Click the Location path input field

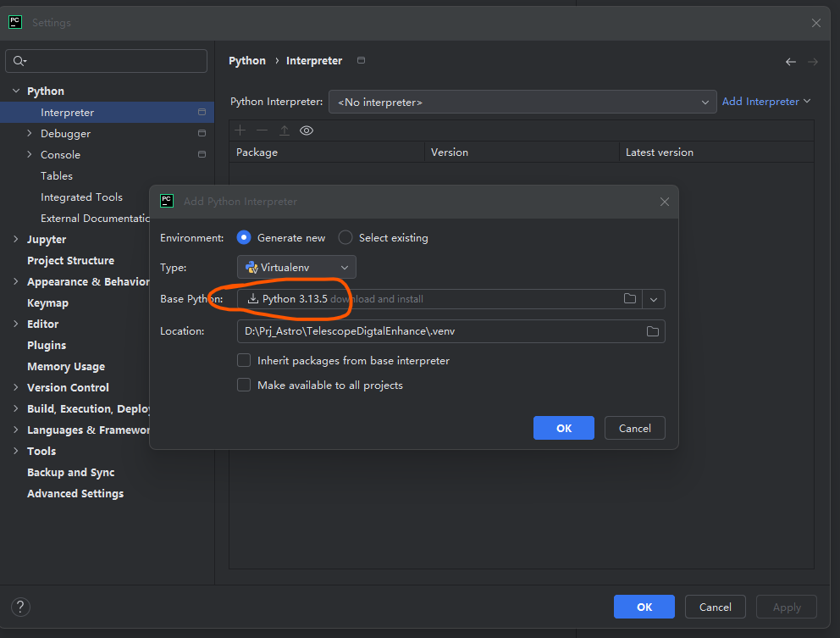click(x=451, y=331)
